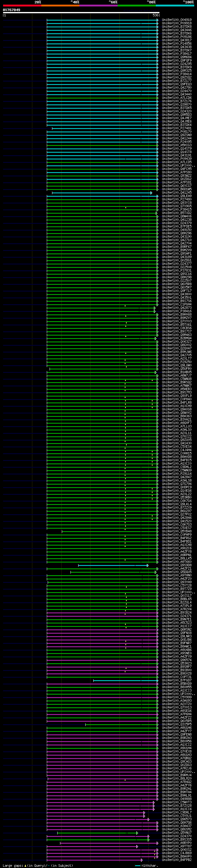The width and height of the screenshot is (197, 868).
Task: Click the green alignment bar of UniRef100_Q5VNU7
Action: coord(98,833)
